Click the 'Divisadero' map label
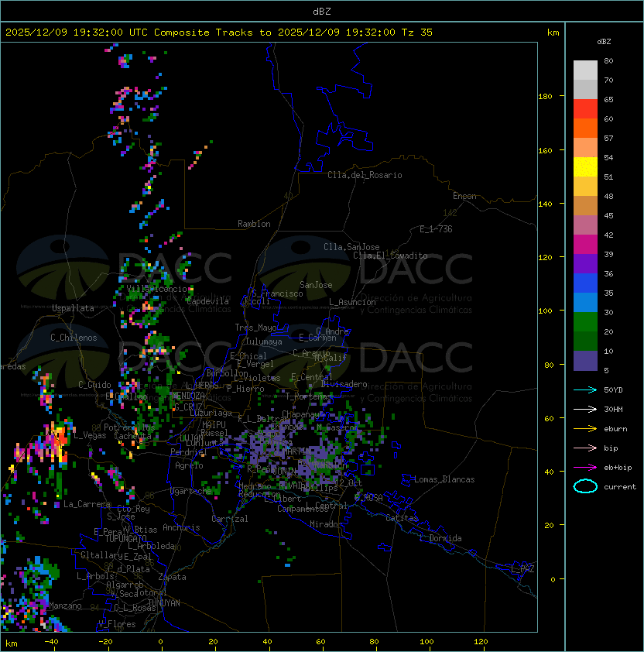This screenshot has width=644, height=652. (344, 384)
